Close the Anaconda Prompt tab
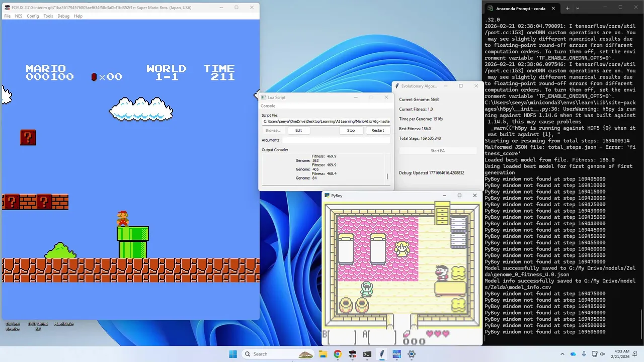 (x=553, y=9)
